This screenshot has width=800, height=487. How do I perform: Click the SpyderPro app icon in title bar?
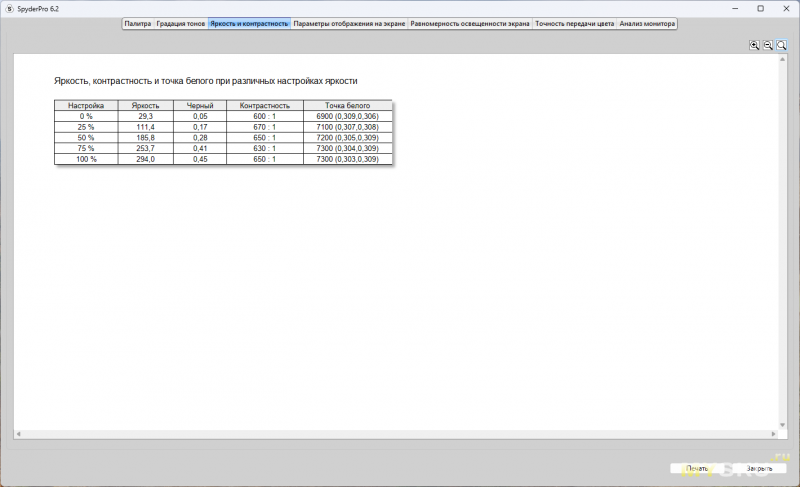click(9, 8)
